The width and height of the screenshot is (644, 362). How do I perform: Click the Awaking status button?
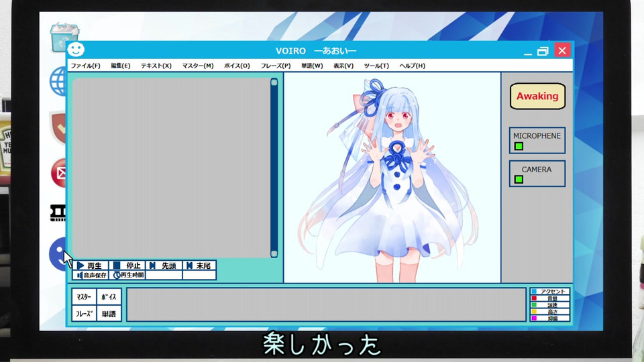click(537, 96)
